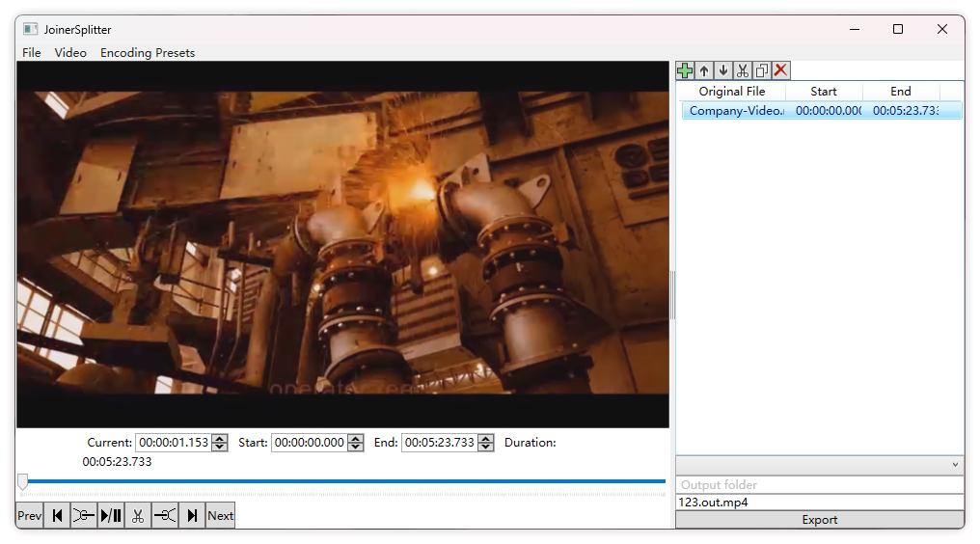Open the Encoding Presets menu
Viewport: 980px width, 544px height.
[148, 52]
